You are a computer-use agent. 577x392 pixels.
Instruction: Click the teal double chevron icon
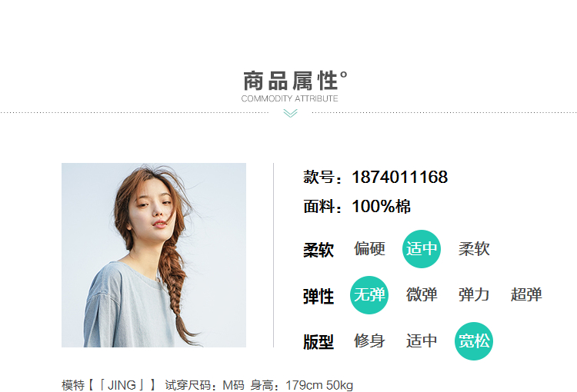[x=290, y=113]
